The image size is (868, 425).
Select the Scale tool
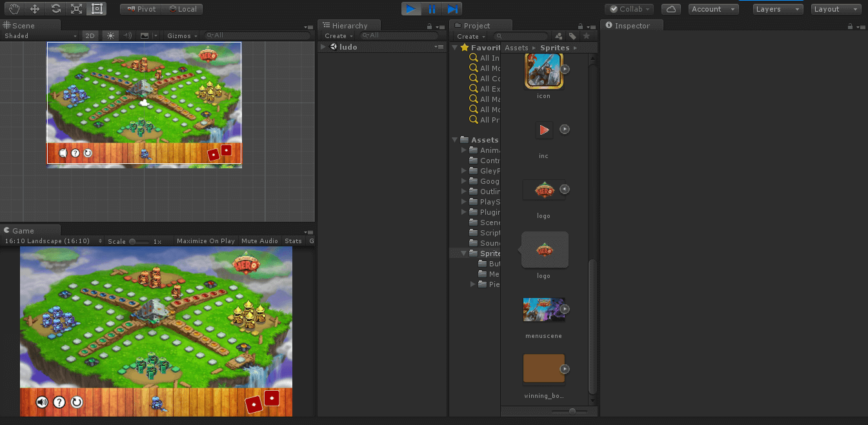pyautogui.click(x=77, y=9)
